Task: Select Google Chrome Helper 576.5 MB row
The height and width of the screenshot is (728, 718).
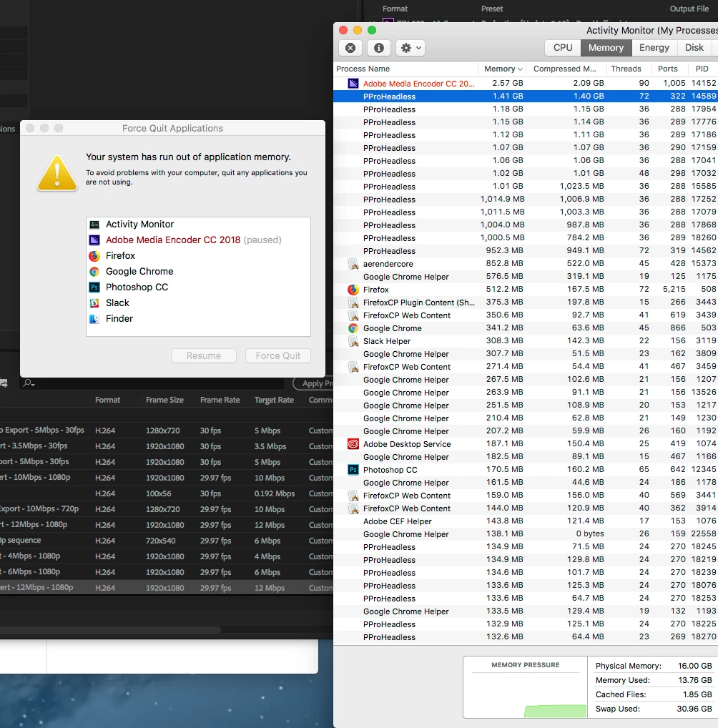Action: pyautogui.click(x=526, y=277)
